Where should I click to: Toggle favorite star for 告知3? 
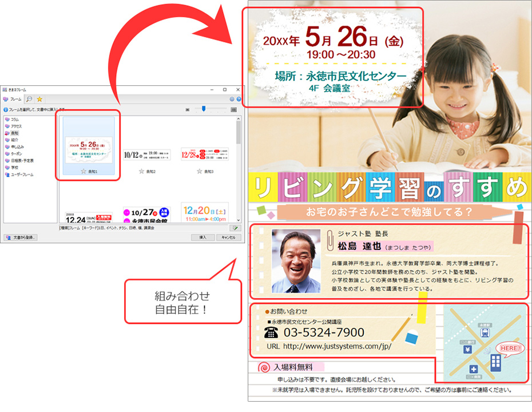(199, 171)
